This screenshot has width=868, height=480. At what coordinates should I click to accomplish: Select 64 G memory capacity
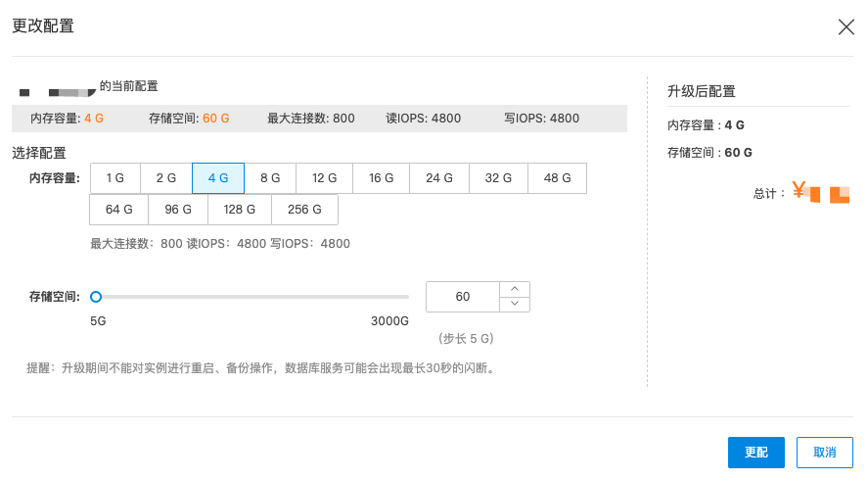point(119,210)
